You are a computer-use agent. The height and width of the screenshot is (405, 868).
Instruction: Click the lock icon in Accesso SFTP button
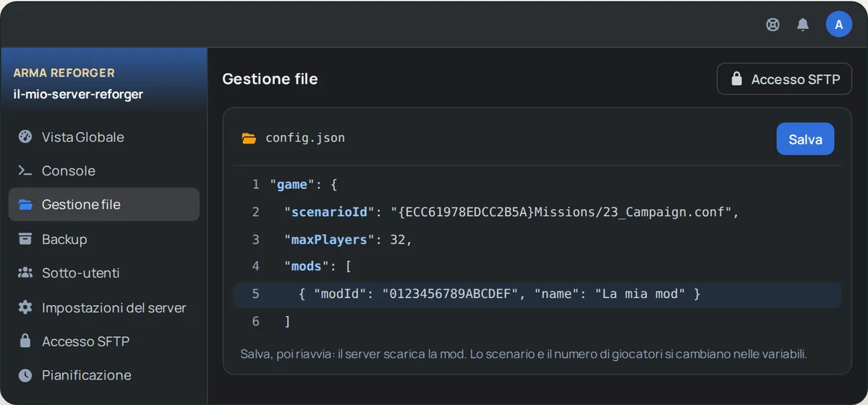[x=736, y=79]
